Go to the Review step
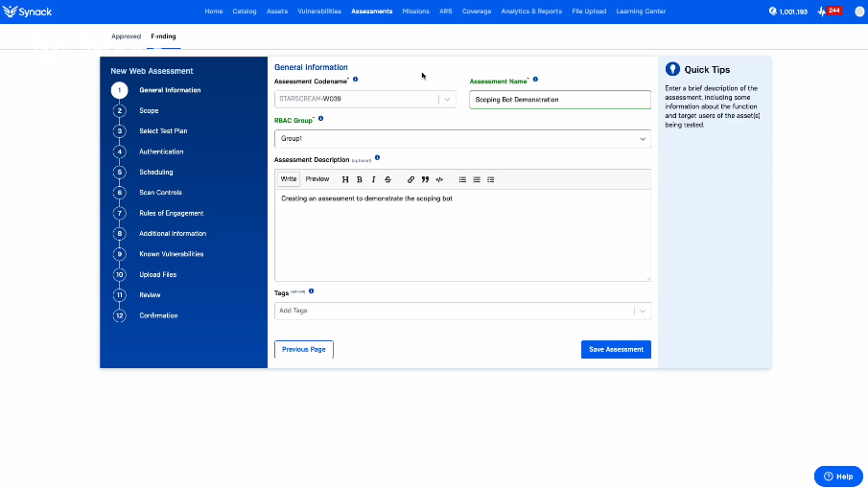 (150, 295)
